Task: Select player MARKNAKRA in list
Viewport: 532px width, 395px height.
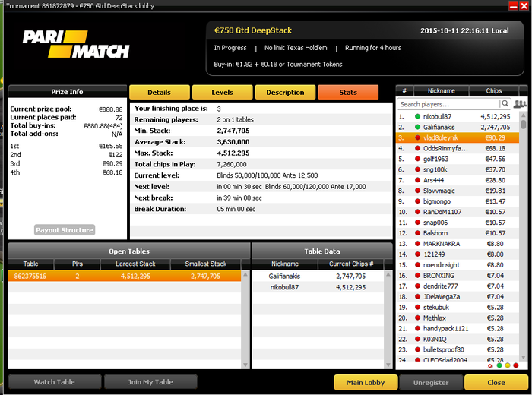Action: coord(458,243)
